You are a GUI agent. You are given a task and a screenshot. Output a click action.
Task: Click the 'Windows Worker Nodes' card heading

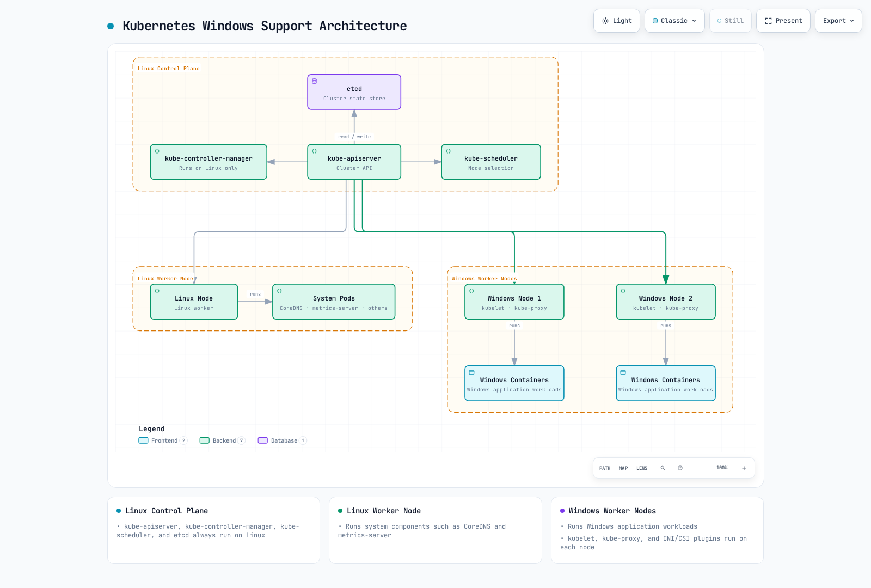612,511
